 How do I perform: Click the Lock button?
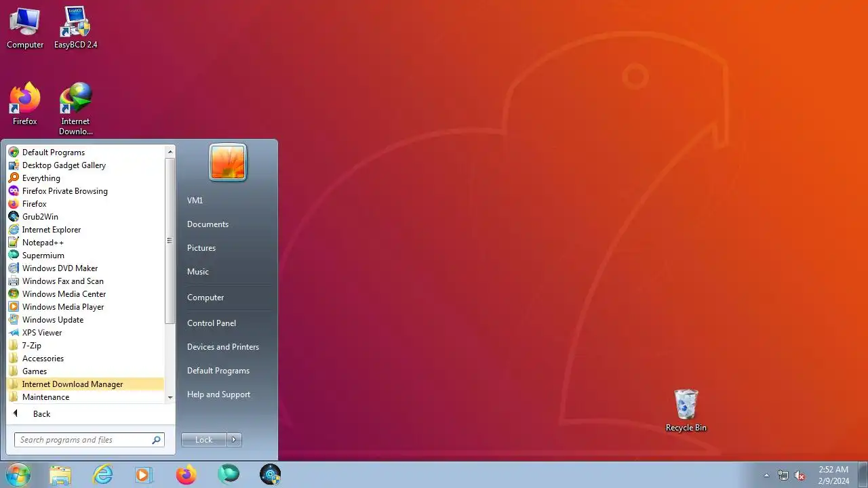tap(204, 440)
